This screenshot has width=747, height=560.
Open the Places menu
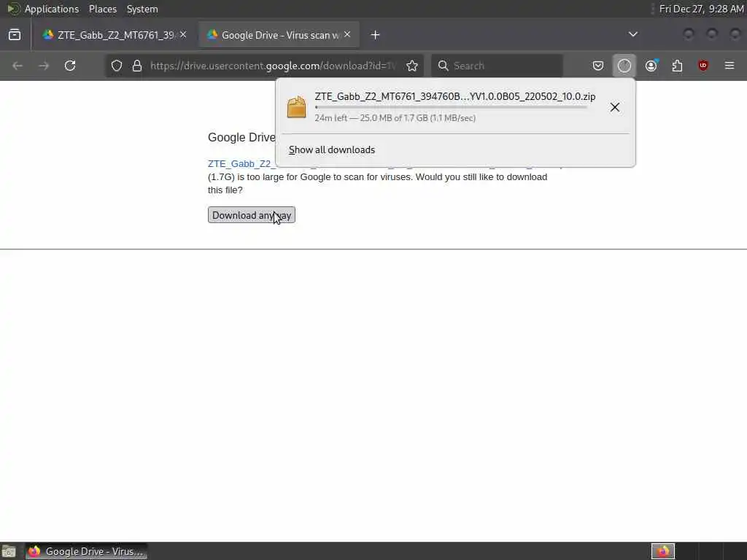[102, 9]
